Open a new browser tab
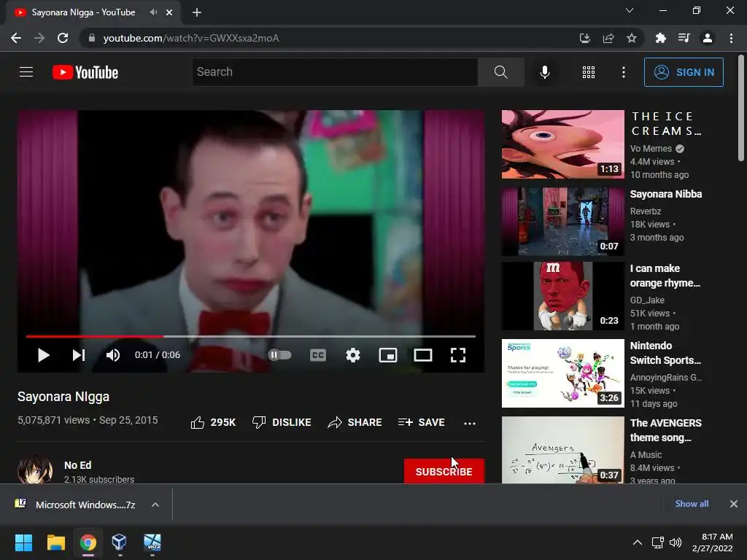747x560 pixels. click(x=197, y=12)
